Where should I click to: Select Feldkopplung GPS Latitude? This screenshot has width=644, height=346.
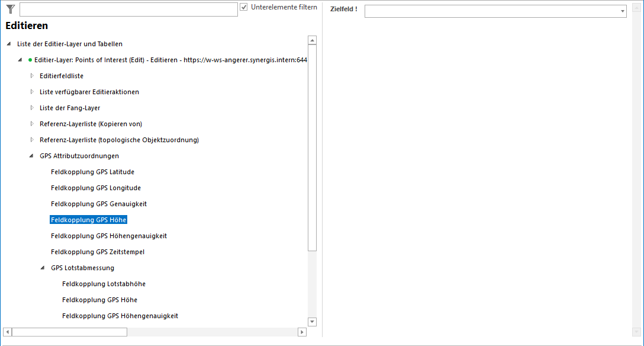92,172
